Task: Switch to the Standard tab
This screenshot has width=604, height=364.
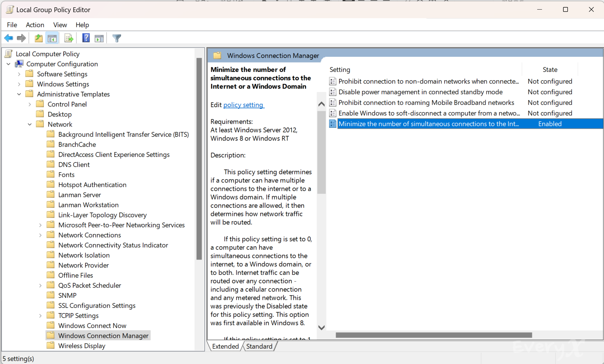Action: tap(259, 346)
